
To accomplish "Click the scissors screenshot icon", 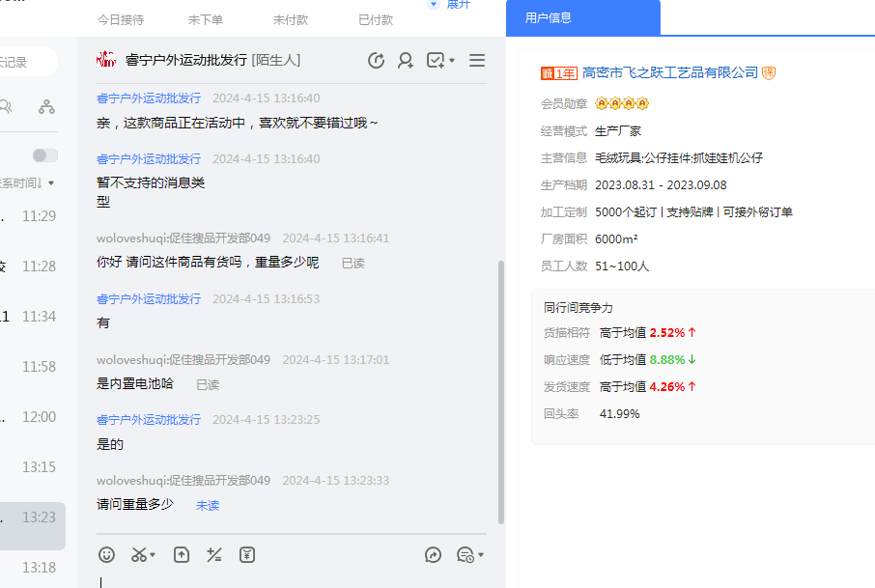I will pyautogui.click(x=139, y=554).
